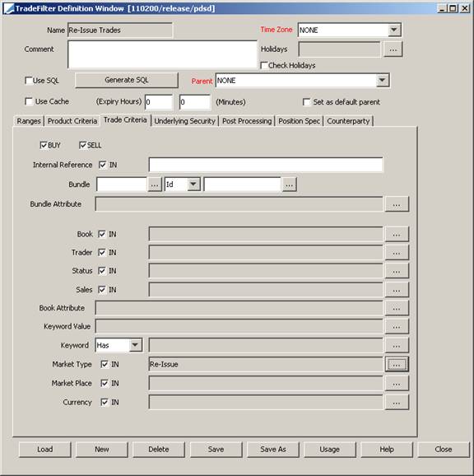The image size is (474, 476).
Task: Open Post Processing tab
Action: (x=247, y=121)
